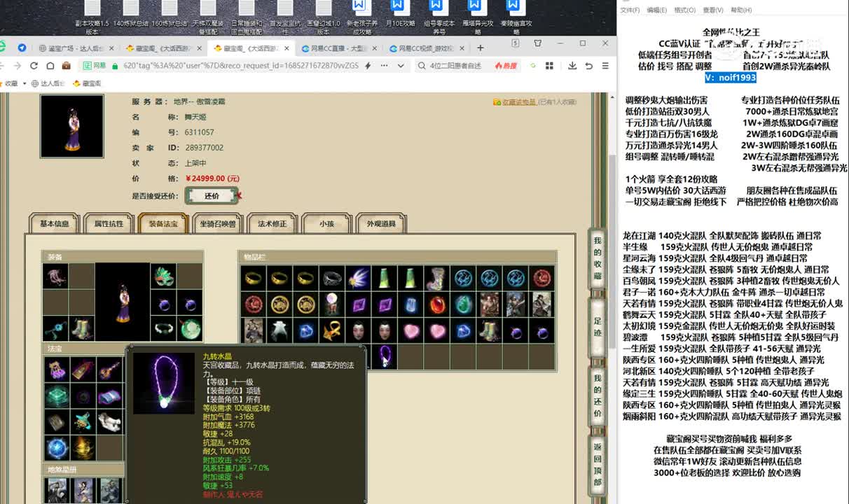Image resolution: width=849 pixels, height=504 pixels.
Task: Open the browser downloads icon
Action: [x=572, y=66]
